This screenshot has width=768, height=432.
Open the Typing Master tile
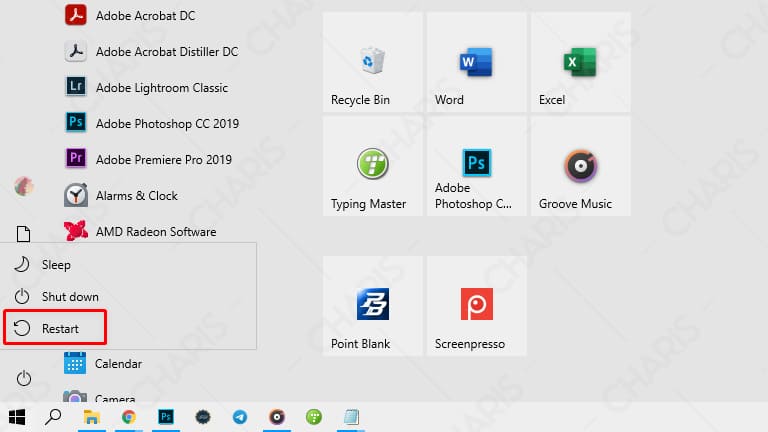pyautogui.click(x=373, y=166)
